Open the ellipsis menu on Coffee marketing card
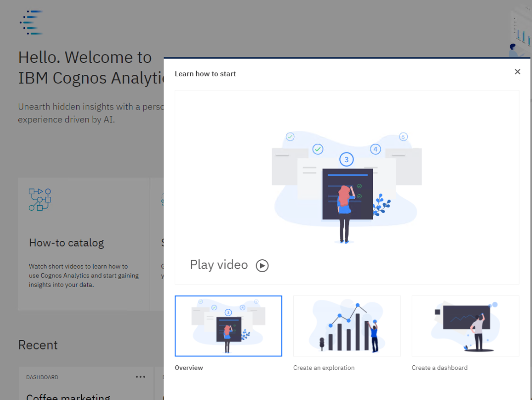532x400 pixels. [x=140, y=377]
